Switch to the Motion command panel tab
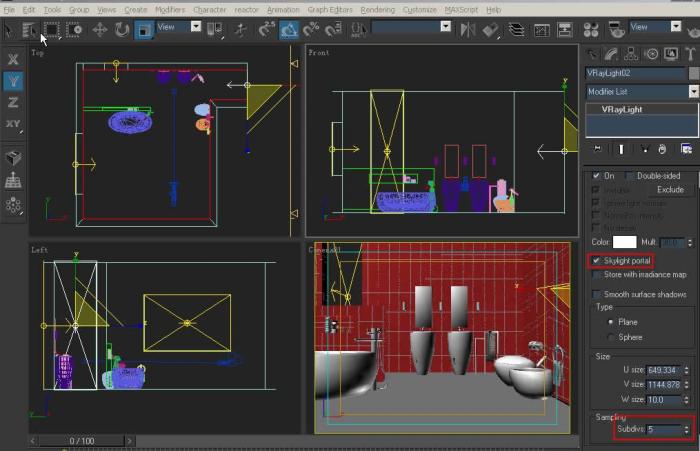 tap(652, 54)
